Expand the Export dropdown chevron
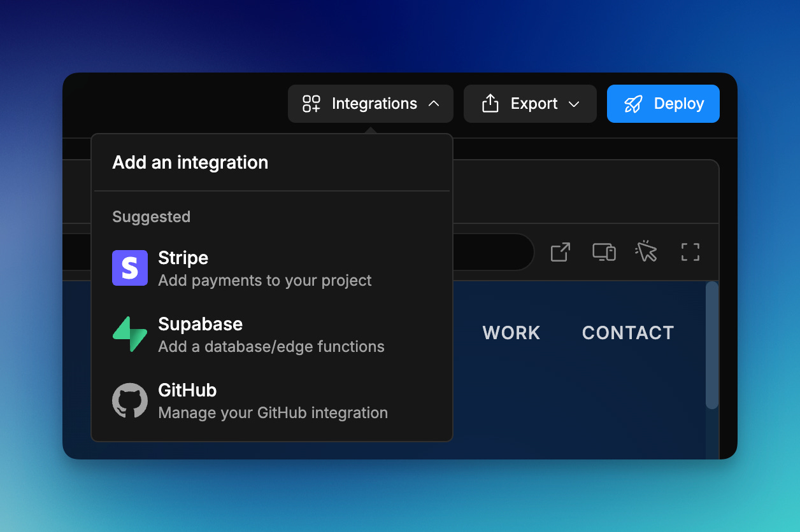800x532 pixels. tap(574, 104)
